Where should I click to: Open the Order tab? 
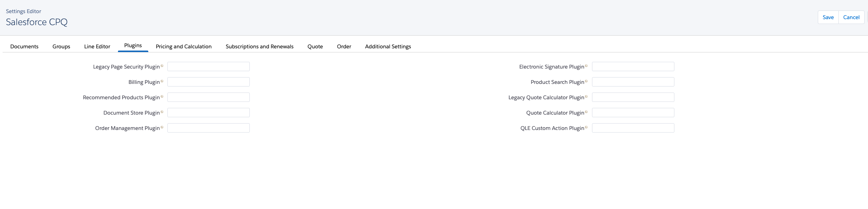(x=344, y=46)
